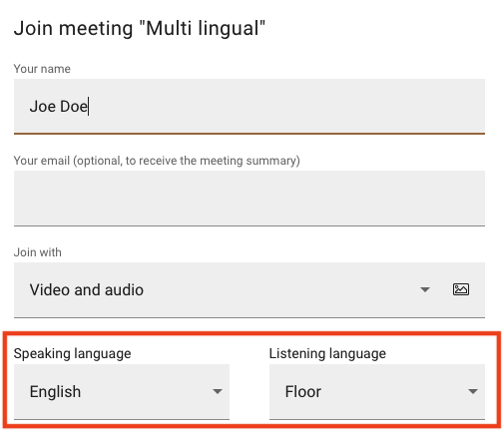The image size is (504, 434).
Task: Click the Your email optional label
Action: click(157, 161)
